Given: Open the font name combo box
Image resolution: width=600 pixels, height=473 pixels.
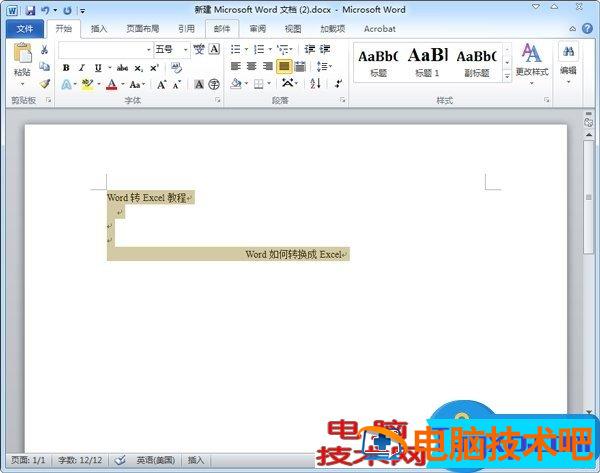Looking at the screenshot, I should tap(106, 50).
